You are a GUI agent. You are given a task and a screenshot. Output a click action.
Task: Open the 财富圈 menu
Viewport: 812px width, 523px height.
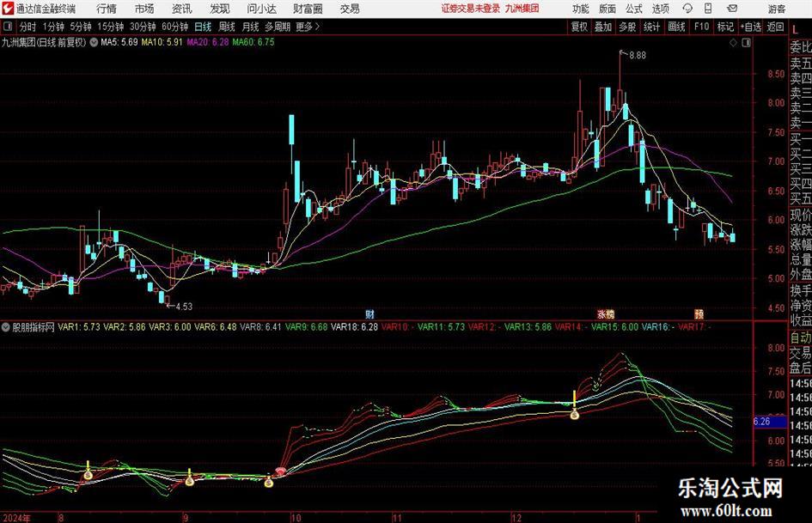(x=308, y=9)
